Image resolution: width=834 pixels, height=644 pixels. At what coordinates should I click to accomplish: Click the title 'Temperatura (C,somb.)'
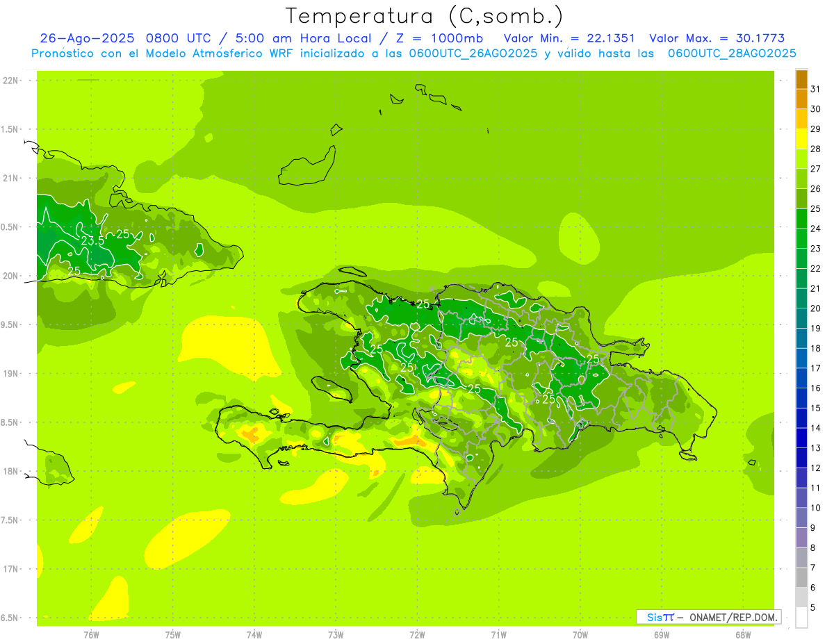point(425,16)
